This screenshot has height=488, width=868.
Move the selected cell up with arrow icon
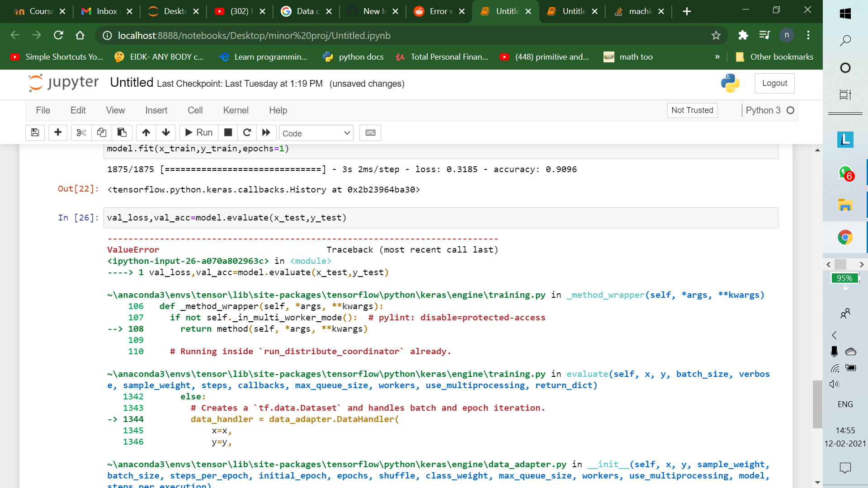146,132
